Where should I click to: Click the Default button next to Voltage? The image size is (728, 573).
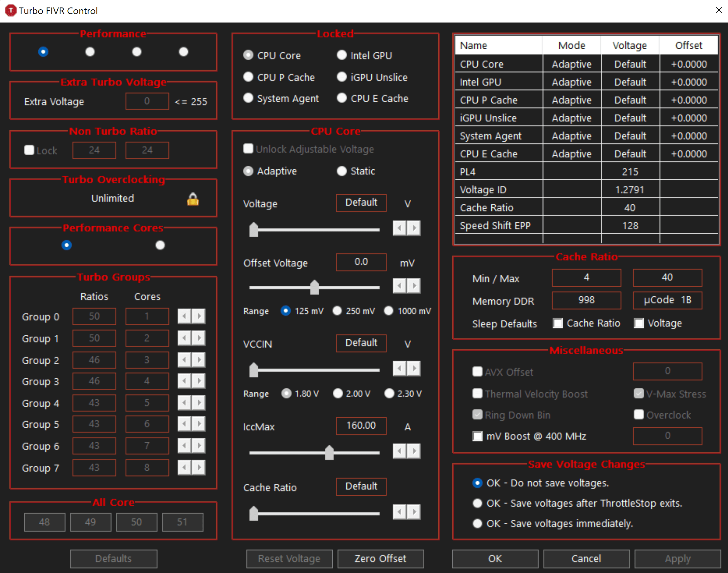361,203
